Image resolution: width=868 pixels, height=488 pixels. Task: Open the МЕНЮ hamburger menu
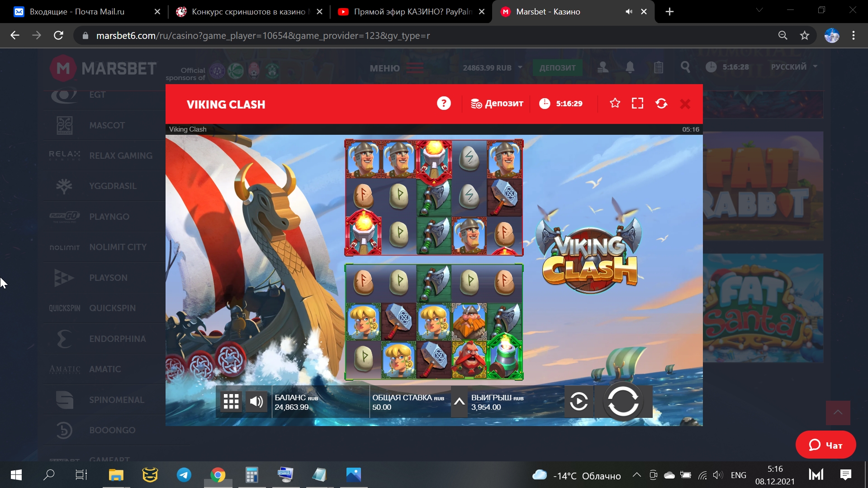[397, 68]
